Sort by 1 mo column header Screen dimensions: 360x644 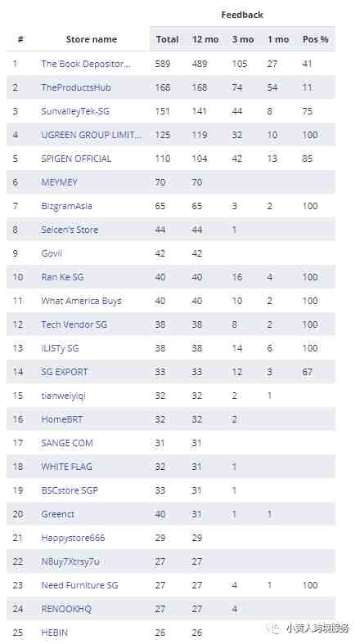[278, 39]
